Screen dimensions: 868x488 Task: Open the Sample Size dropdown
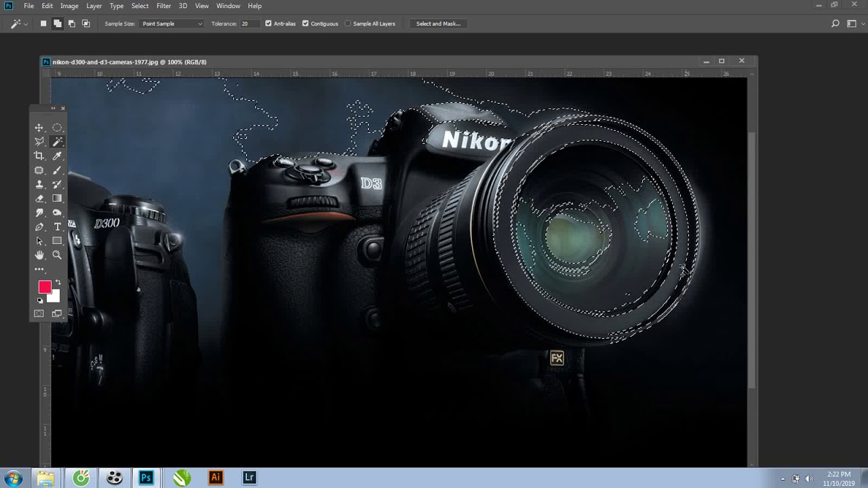[172, 24]
